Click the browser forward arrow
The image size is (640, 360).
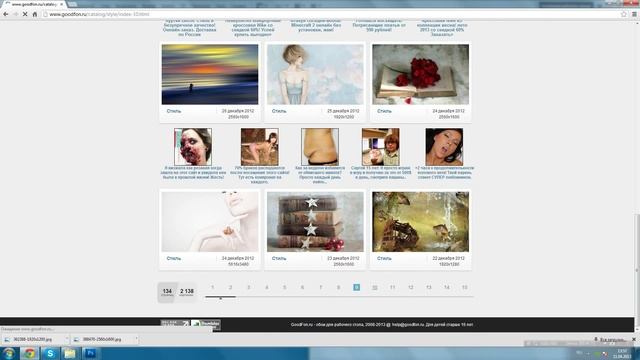(16, 14)
